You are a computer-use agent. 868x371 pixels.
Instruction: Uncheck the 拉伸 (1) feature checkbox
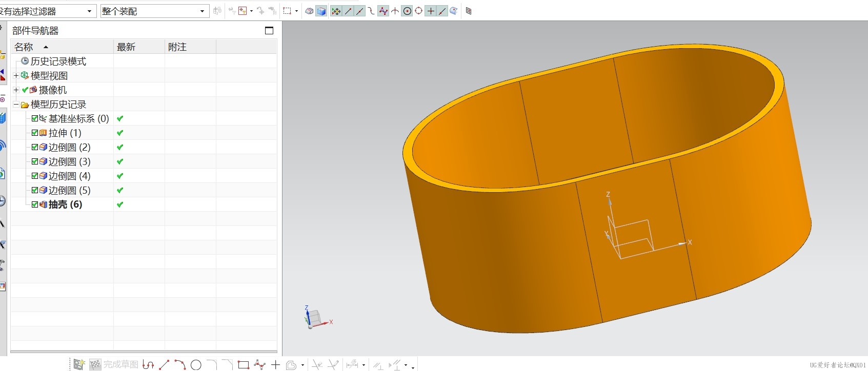click(x=35, y=133)
